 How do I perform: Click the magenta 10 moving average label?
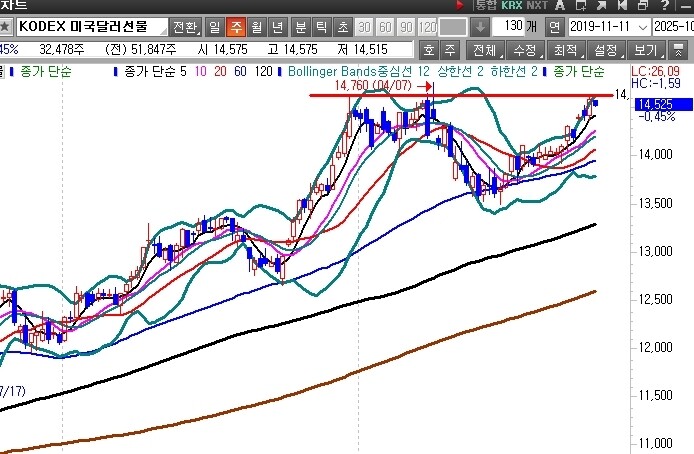(200, 71)
